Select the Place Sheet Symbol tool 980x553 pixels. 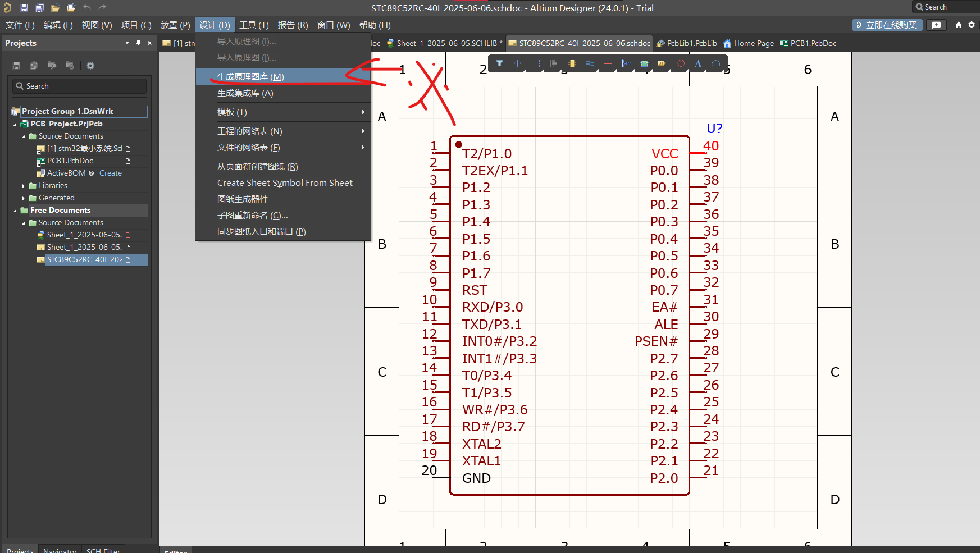tap(644, 63)
